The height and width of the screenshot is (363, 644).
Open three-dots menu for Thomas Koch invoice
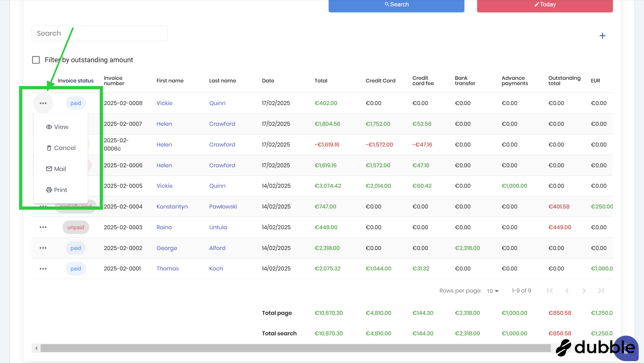click(x=43, y=269)
